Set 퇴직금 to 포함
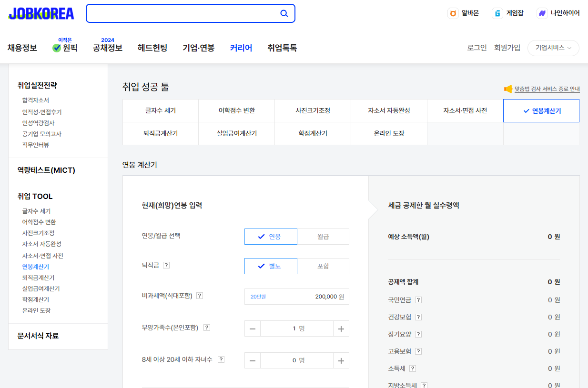The width and height of the screenshot is (588, 388). (x=323, y=266)
